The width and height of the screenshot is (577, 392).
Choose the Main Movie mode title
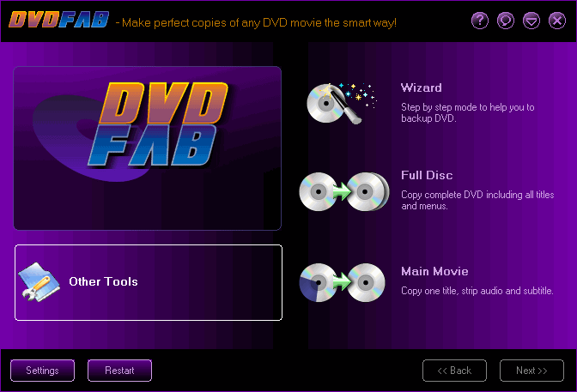tap(434, 271)
